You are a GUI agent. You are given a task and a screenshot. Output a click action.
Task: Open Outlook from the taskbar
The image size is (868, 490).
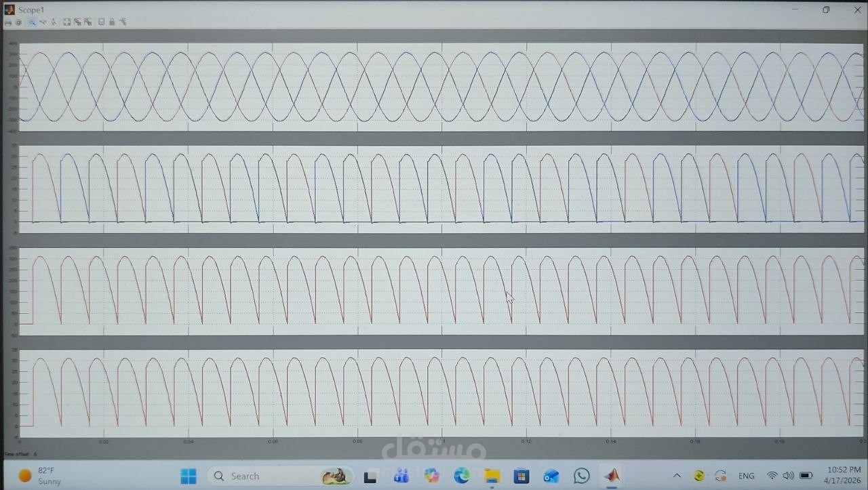pos(551,476)
